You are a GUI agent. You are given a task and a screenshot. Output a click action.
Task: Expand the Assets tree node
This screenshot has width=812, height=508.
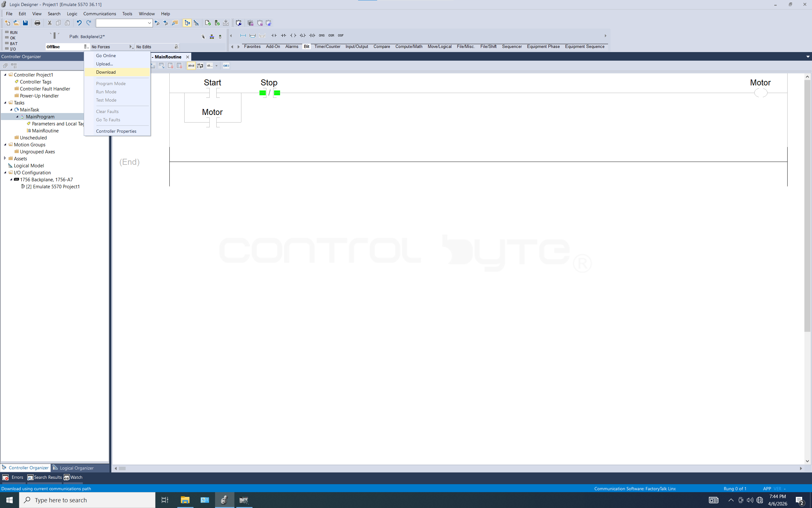tap(5, 158)
